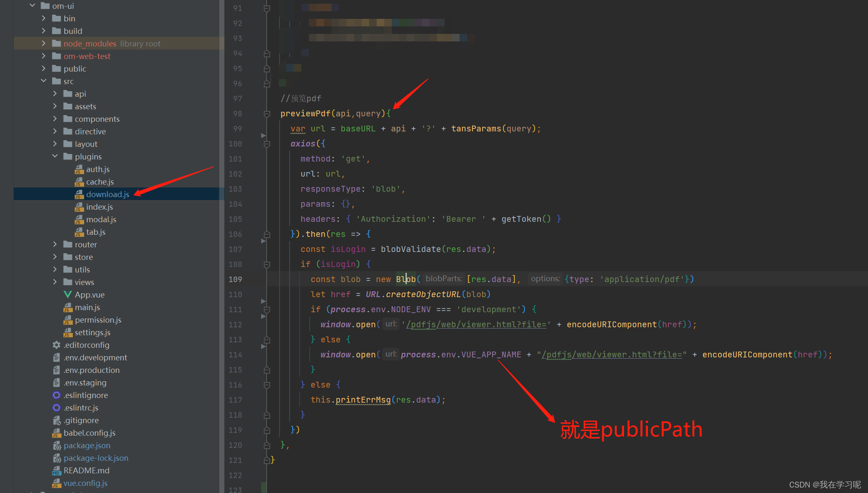Screen dimensions: 868x493
Task: Expand the om-web-test folder
Action: pos(44,56)
